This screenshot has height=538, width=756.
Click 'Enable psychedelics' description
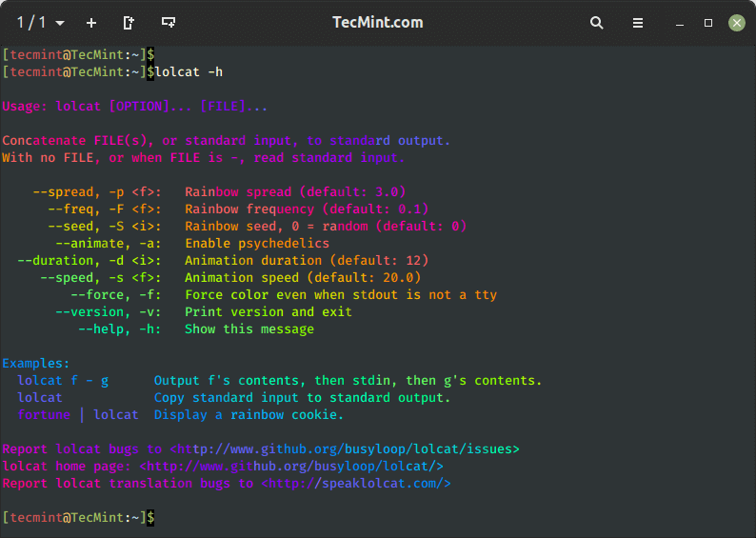pyautogui.click(x=257, y=243)
